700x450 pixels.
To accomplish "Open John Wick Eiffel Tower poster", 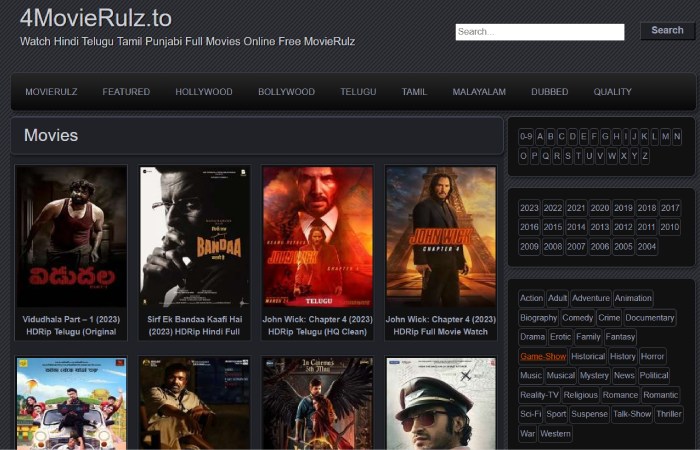I will tap(441, 236).
